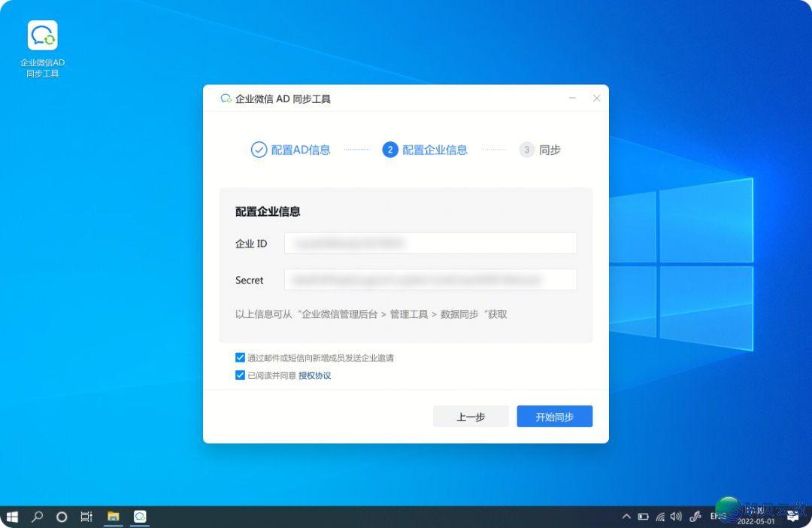Image resolution: width=812 pixels, height=528 pixels.
Task: Open the 授权协议 link
Action: (x=314, y=375)
